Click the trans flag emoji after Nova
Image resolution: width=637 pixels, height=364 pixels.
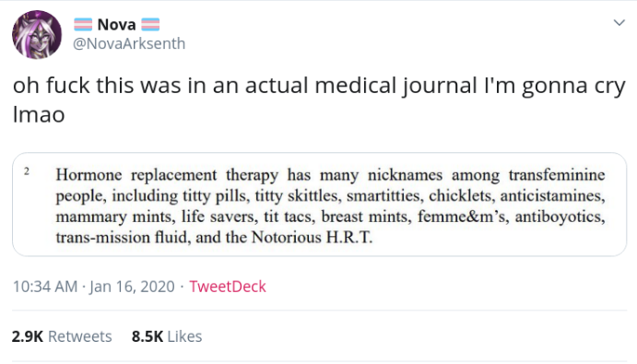(x=150, y=25)
